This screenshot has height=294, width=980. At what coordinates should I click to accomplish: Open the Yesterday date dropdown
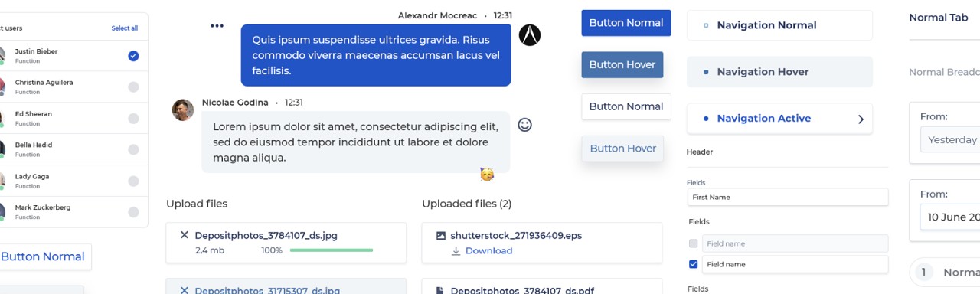pos(950,140)
